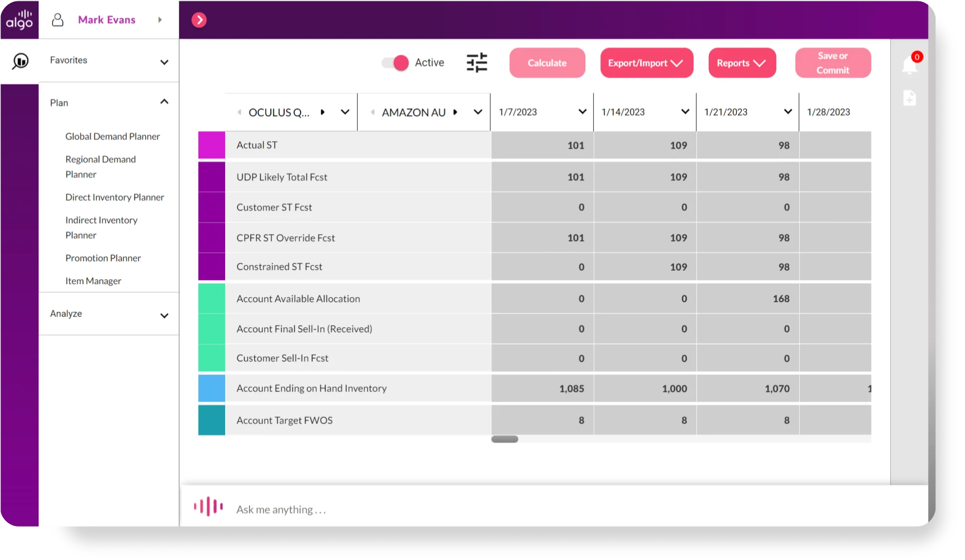Open the filter sliders settings icon
The image size is (965, 560).
click(x=477, y=62)
